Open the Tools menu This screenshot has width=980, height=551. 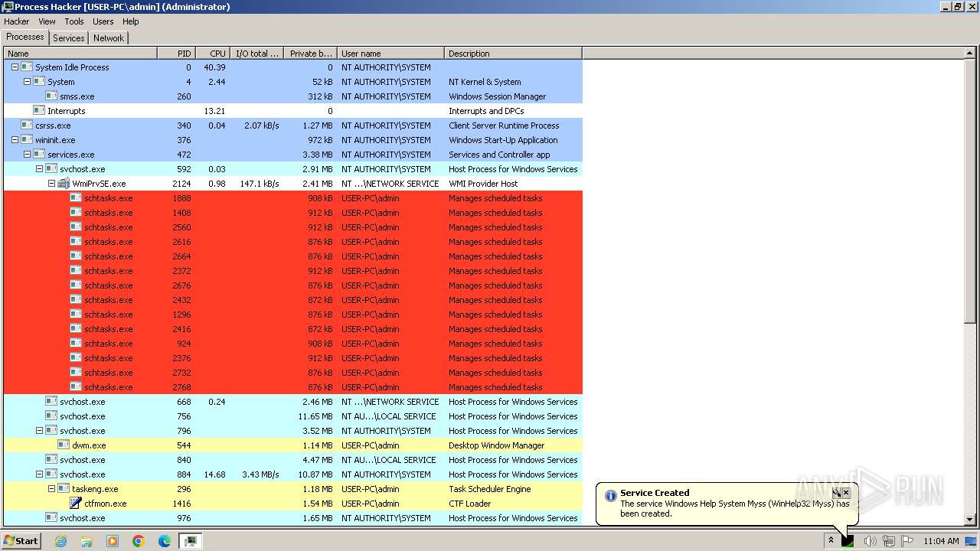(x=74, y=21)
